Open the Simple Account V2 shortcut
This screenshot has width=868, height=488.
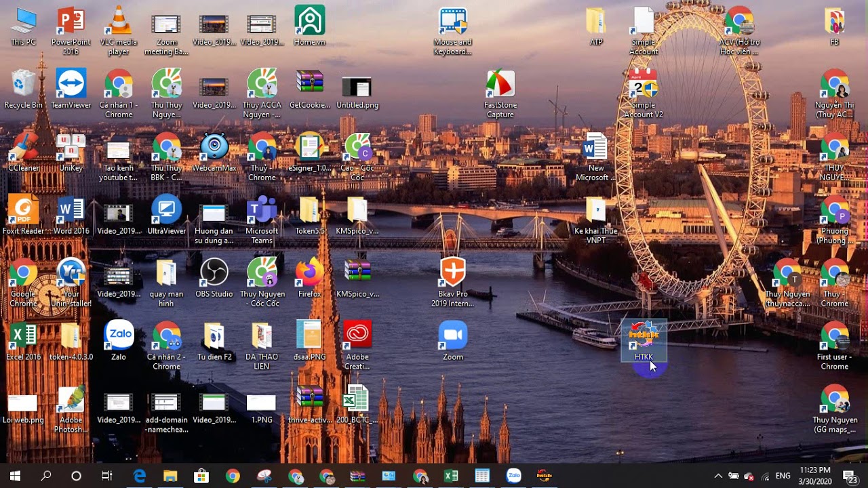coord(644,94)
